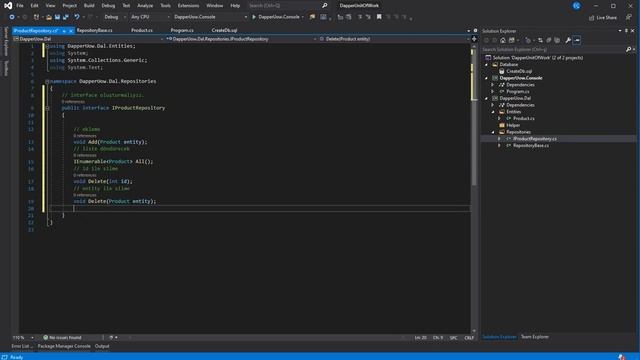Click the Visual Studio logo icon

(8, 6)
